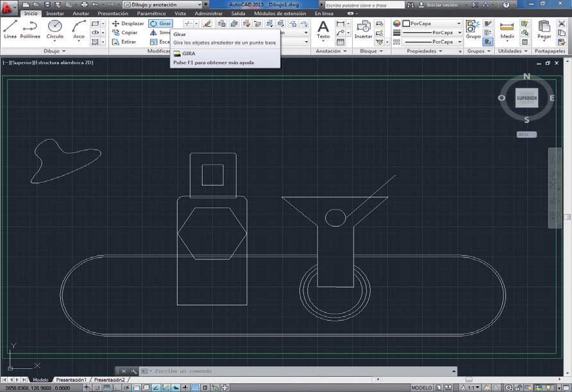Click the Save icon in quick access toolbar
The image size is (572, 392).
coord(47,4)
